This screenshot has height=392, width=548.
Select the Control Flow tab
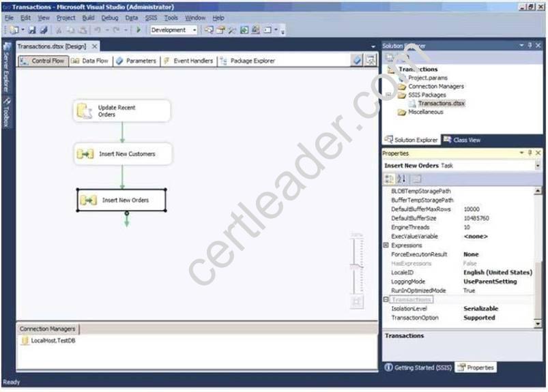pyautogui.click(x=43, y=61)
